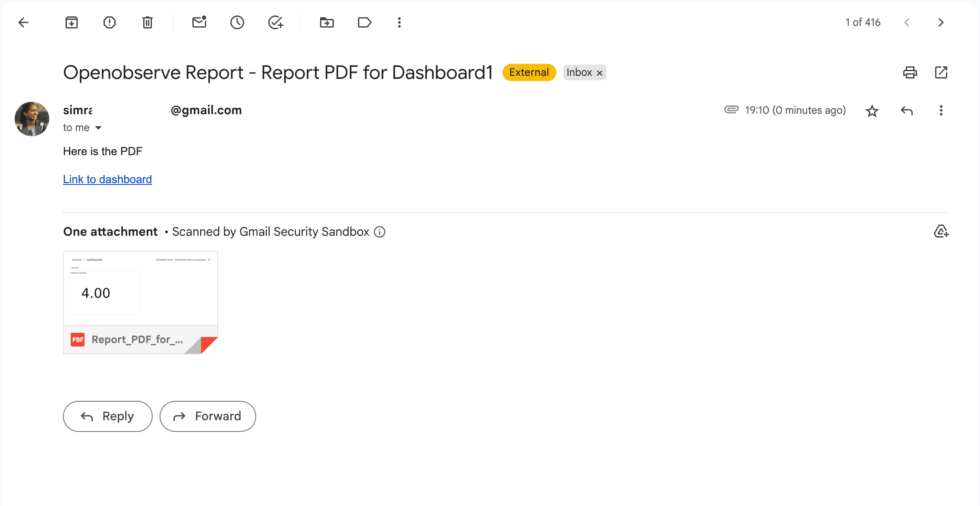
Task: Expand recipient details under 'to me'
Action: coord(98,128)
